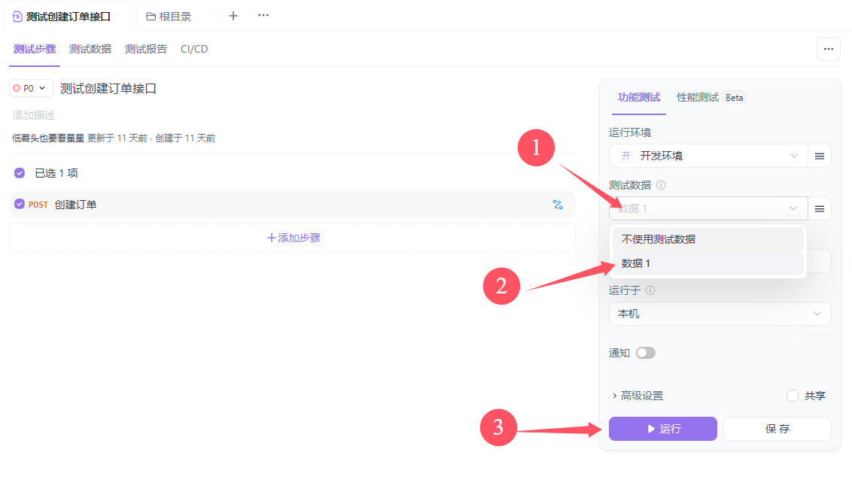The height and width of the screenshot is (504, 852).
Task: Click info icon next to 运行于 label
Action: 650,290
